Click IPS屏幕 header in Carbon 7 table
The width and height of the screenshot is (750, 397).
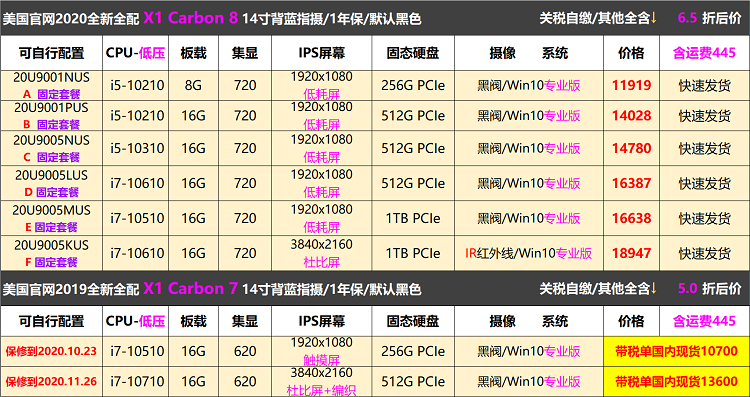point(321,321)
